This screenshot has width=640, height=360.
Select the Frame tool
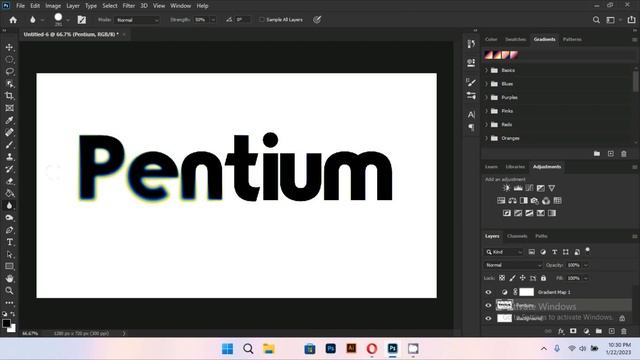click(9, 108)
